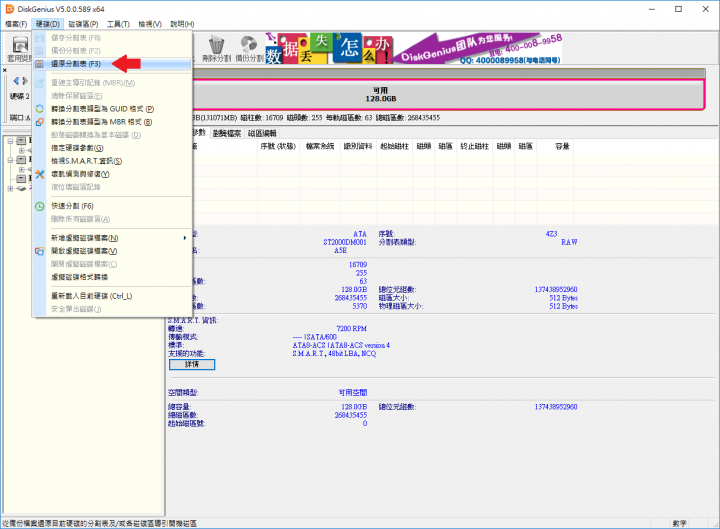Click the DiskGenius title bar app icon

click(x=9, y=9)
